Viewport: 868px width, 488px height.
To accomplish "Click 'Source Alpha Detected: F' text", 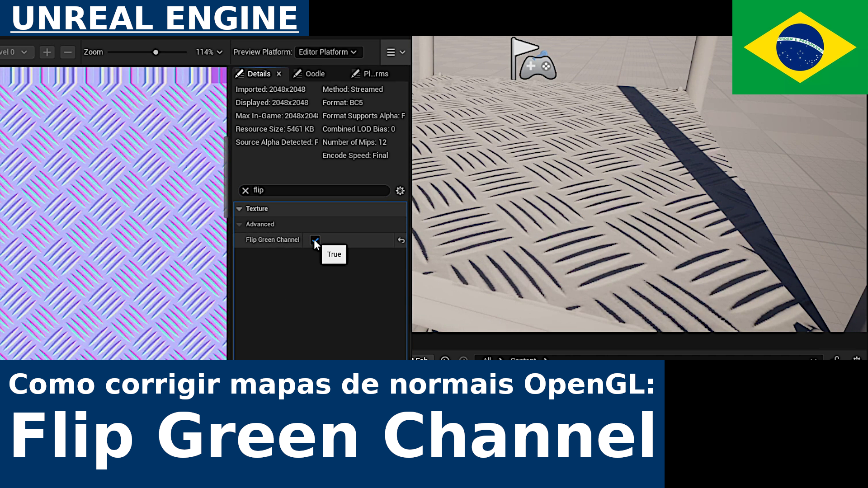I will pos(277,142).
